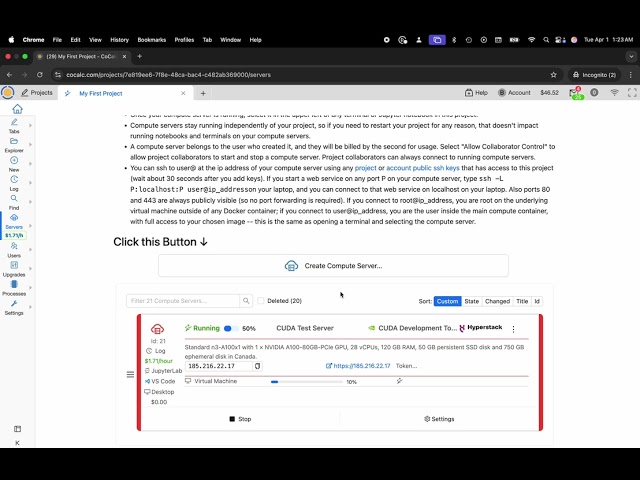Click the filter search magnifier button
Viewport: 640px width, 480px height.
246,301
